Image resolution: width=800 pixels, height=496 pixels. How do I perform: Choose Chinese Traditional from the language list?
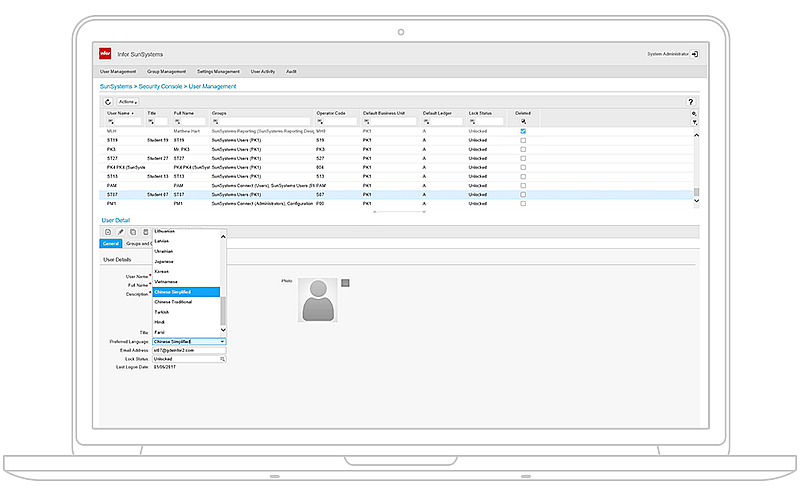[174, 301]
